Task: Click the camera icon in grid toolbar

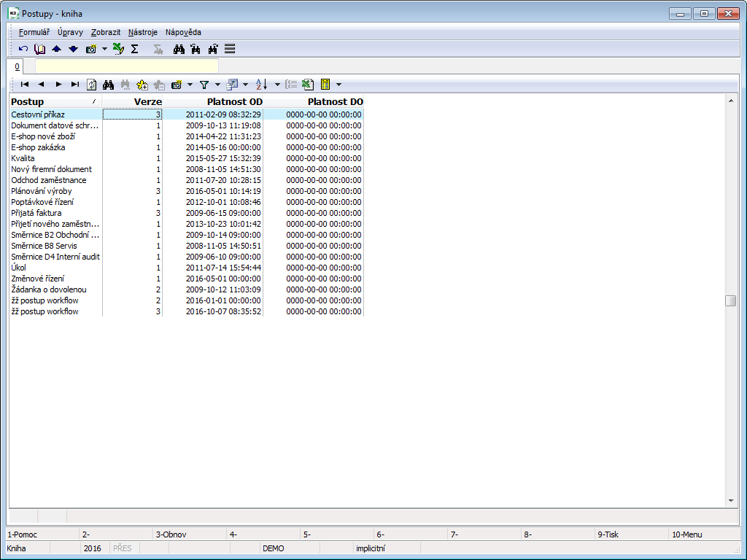Action: click(177, 85)
